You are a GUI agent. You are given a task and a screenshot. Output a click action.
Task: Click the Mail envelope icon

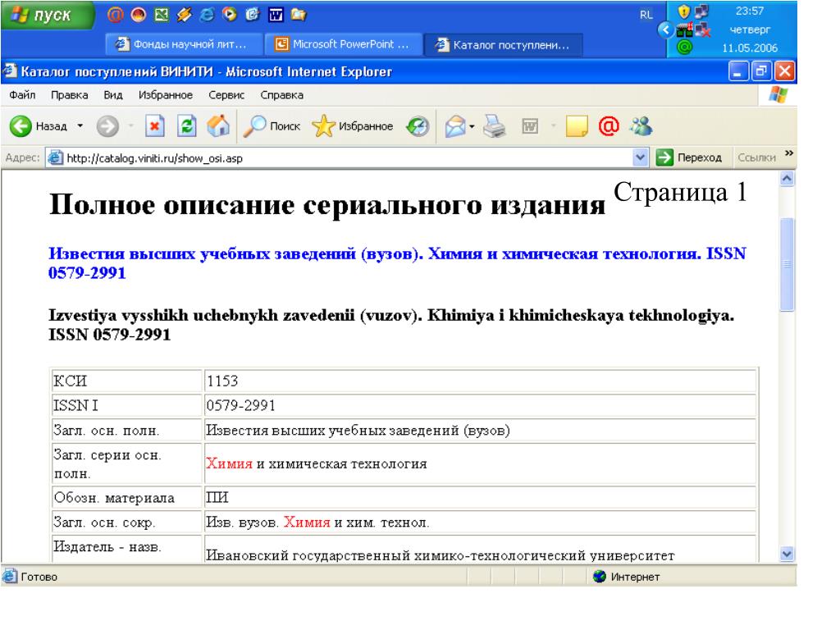click(454, 127)
